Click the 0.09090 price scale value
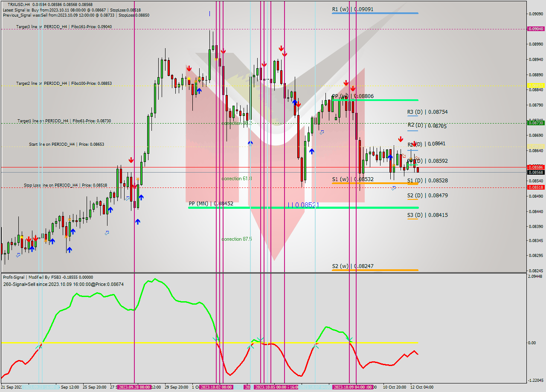The width and height of the screenshot is (546, 392). pos(536,14)
